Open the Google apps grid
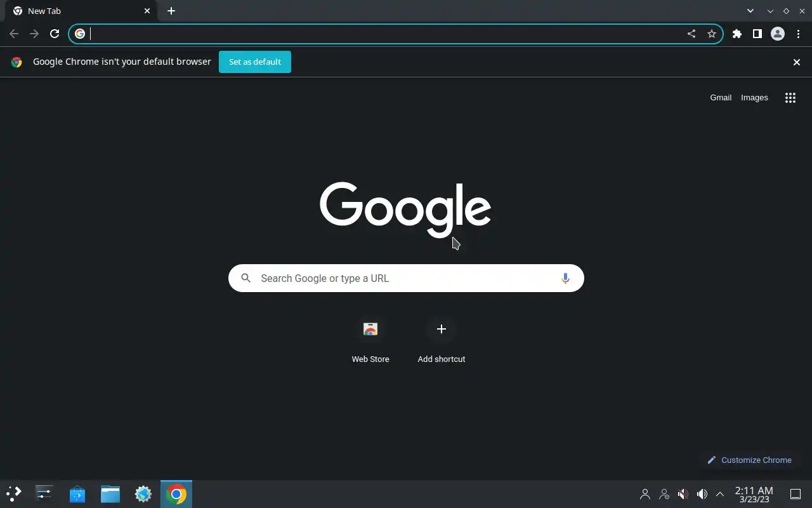The height and width of the screenshot is (508, 812). pyautogui.click(x=790, y=98)
